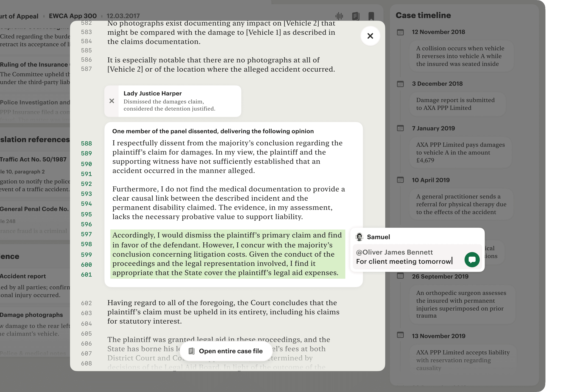Send the comment with green chat button
Viewport: 563px width, 392px height.
[472, 260]
